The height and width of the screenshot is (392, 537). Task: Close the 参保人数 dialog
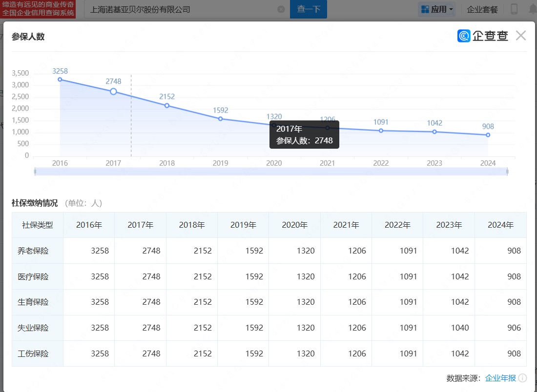[520, 36]
